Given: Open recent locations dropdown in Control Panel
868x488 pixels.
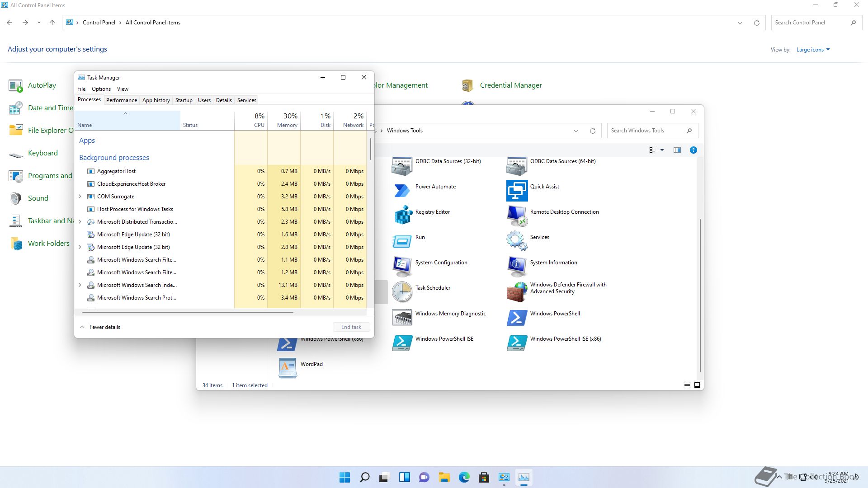Looking at the screenshot, I should tap(39, 23).
